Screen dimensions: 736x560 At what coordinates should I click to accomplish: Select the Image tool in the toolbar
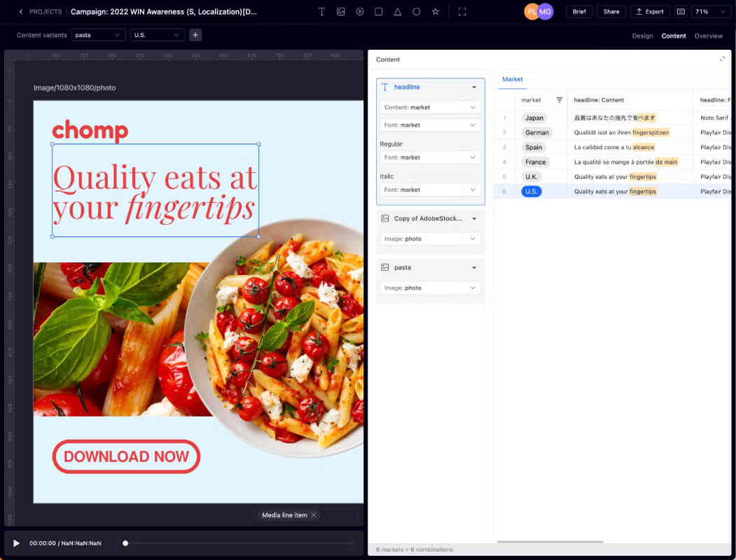[x=341, y=12]
